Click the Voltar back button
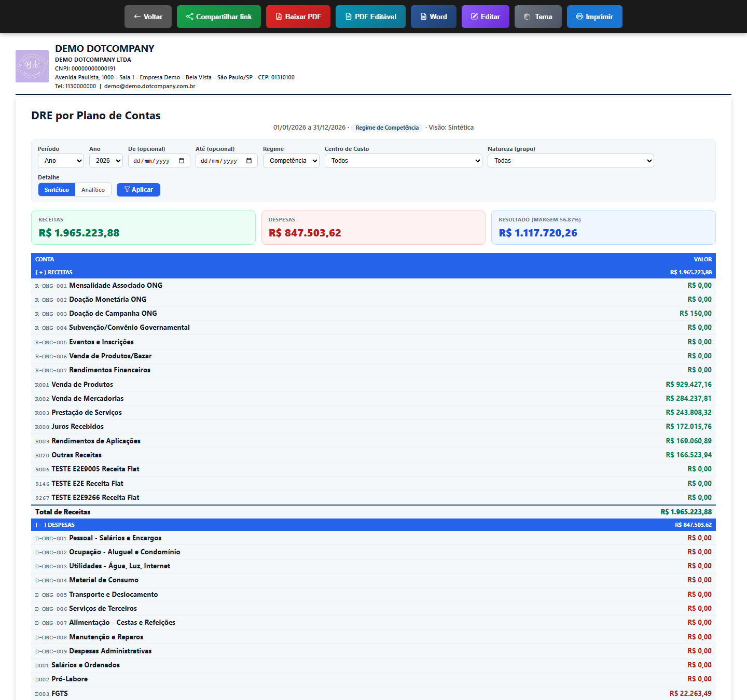 click(148, 17)
